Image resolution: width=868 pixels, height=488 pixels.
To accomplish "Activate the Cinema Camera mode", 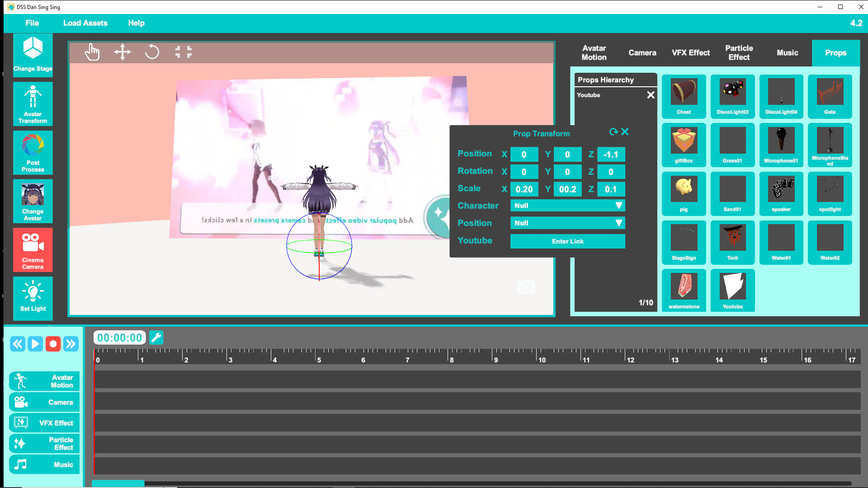I will pos(33,250).
